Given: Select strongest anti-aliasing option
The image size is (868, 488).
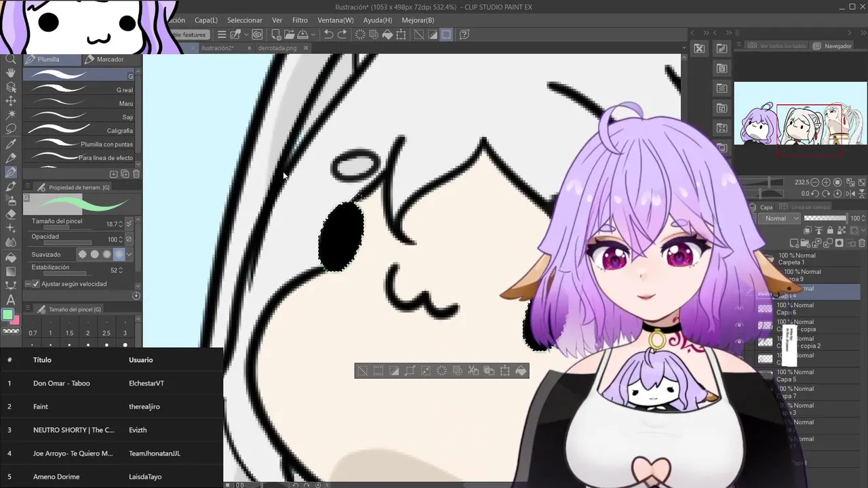Looking at the screenshot, I should point(119,254).
